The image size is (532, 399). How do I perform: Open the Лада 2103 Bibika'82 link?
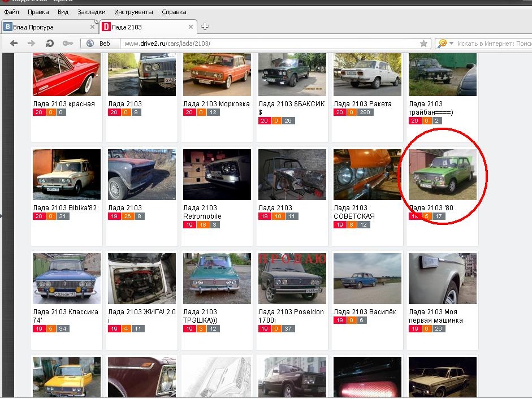(64, 207)
